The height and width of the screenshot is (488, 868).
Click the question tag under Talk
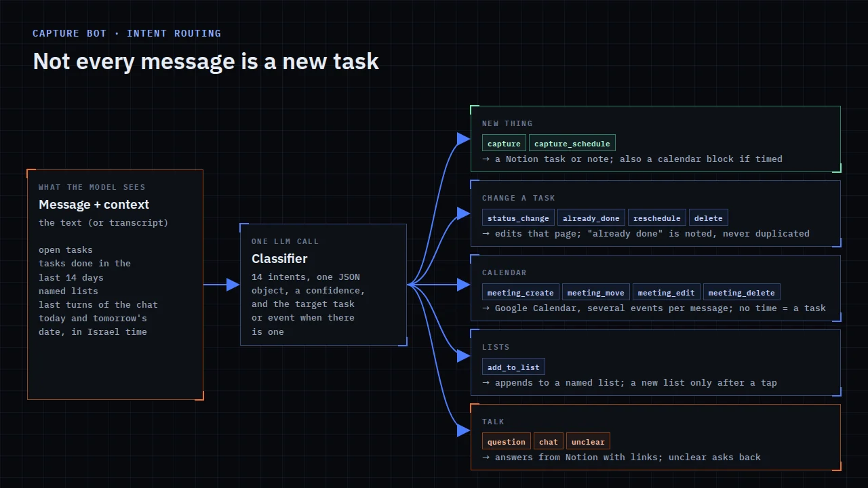(x=507, y=441)
